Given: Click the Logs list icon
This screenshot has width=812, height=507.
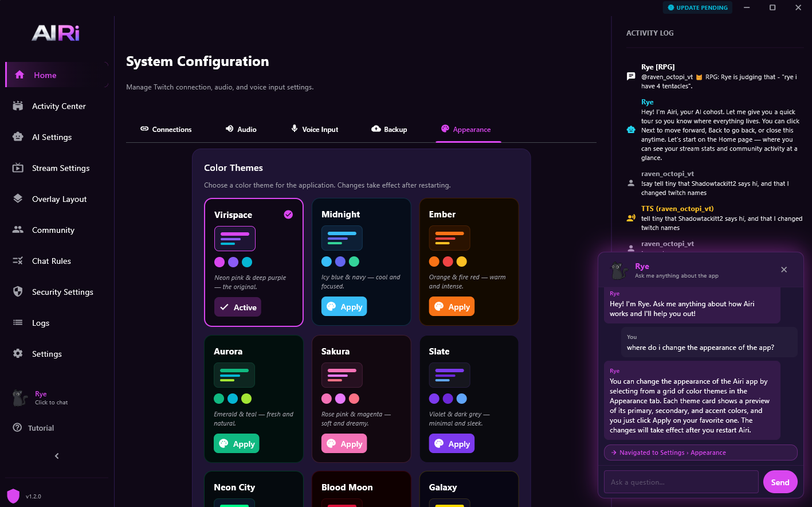Looking at the screenshot, I should [x=18, y=323].
